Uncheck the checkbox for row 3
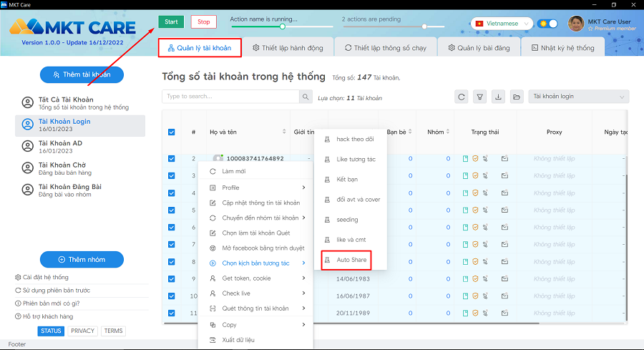Screen dimensions: 644x350 click(172, 176)
